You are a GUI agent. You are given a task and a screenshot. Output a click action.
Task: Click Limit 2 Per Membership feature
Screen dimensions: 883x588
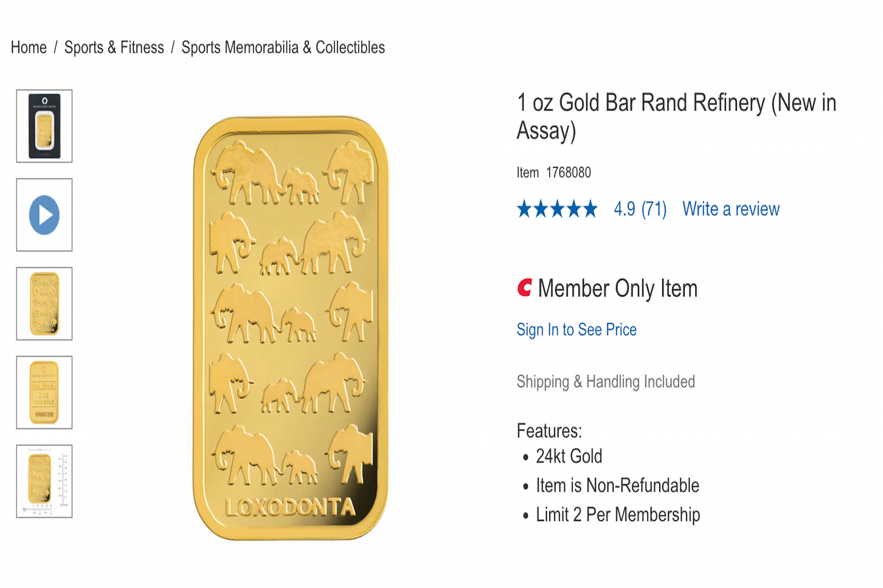tap(618, 515)
